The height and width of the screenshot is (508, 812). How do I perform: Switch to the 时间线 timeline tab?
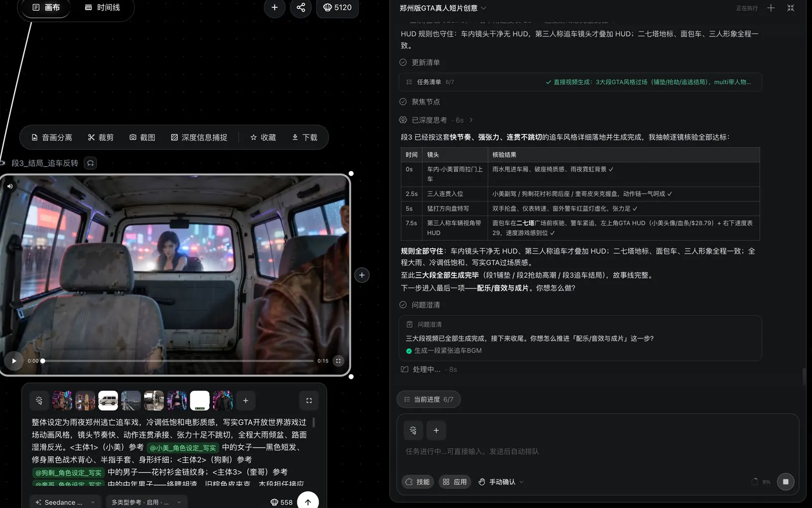tap(102, 7)
